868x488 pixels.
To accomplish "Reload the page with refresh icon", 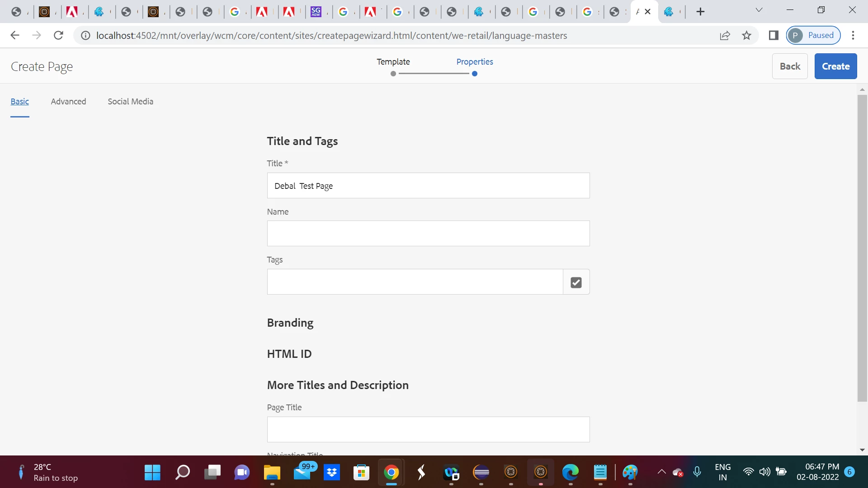I will tap(58, 35).
